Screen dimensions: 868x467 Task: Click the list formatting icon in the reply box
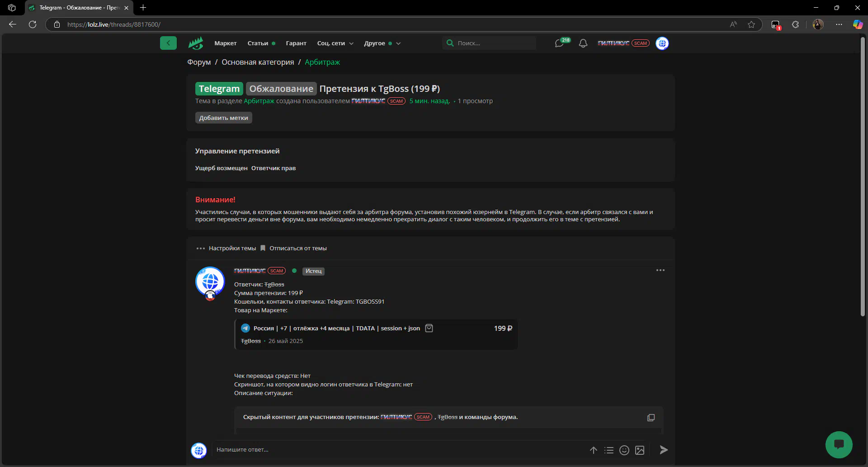609,450
